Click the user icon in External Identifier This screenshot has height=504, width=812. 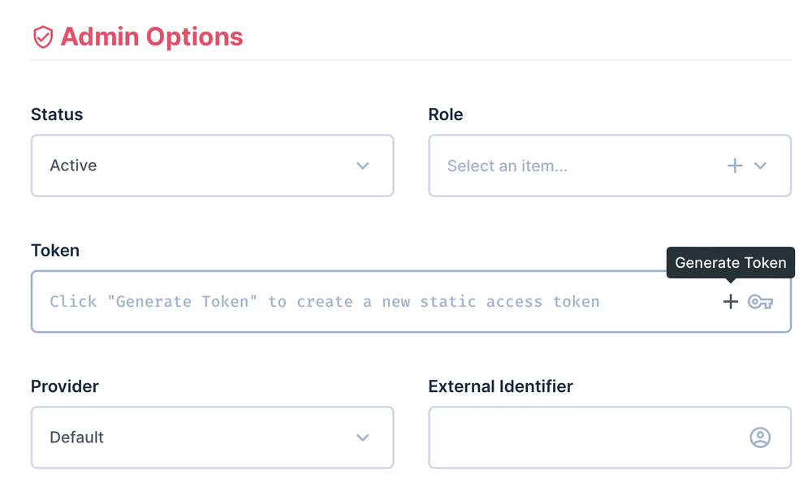point(760,437)
